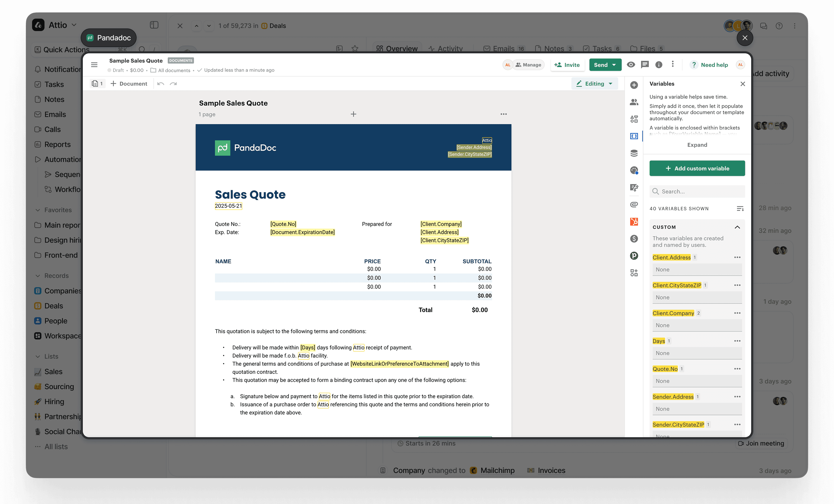Open the add content block icon
The width and height of the screenshot is (834, 504).
[x=634, y=85]
